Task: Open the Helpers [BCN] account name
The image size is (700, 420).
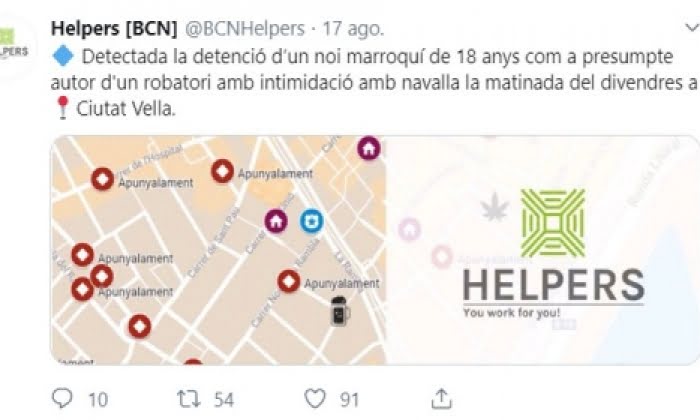Action: coord(114,29)
